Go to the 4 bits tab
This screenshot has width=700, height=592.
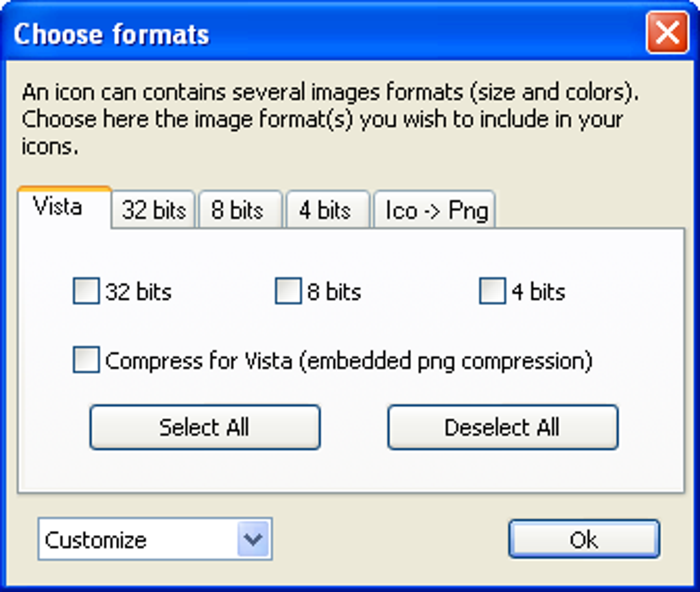point(325,210)
